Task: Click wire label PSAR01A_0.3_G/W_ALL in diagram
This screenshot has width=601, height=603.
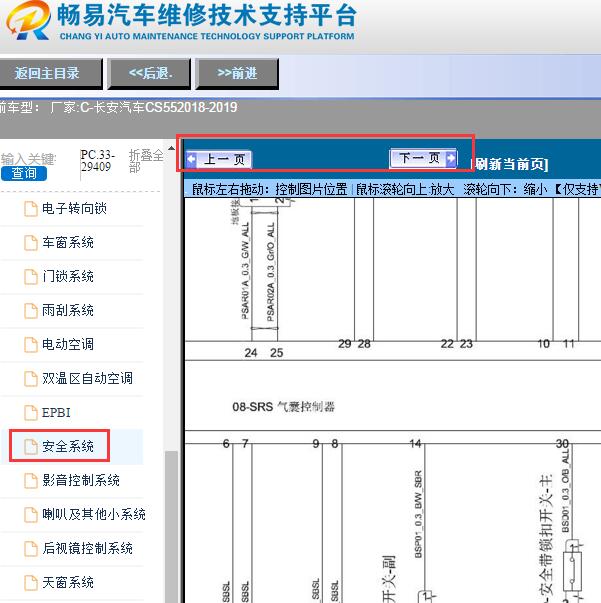Action: [x=245, y=271]
